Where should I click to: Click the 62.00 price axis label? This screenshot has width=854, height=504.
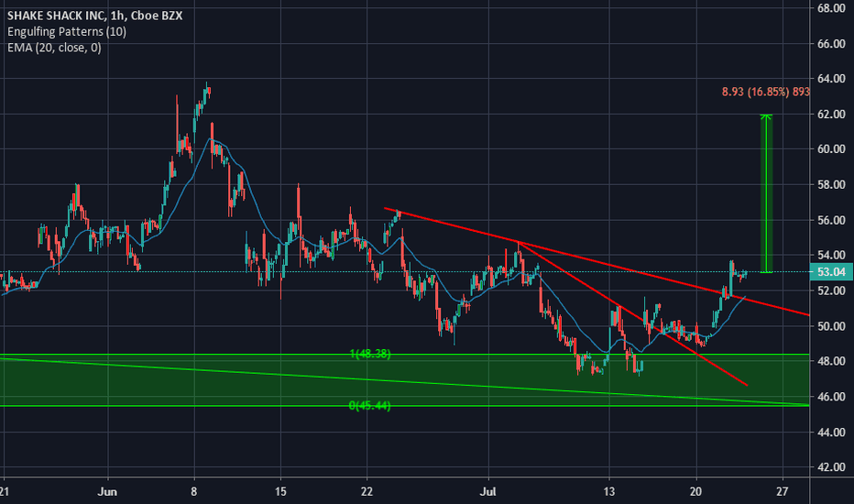(831, 114)
